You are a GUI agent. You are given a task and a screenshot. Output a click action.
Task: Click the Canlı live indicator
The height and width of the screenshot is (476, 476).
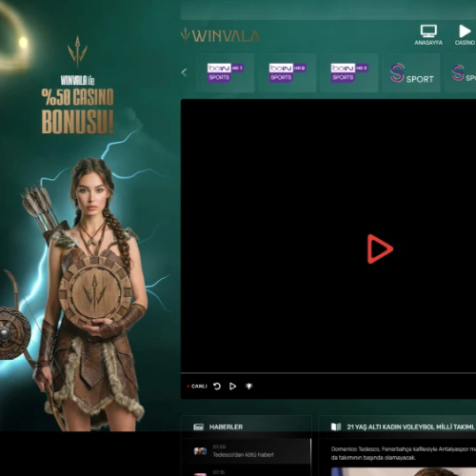[x=197, y=387]
